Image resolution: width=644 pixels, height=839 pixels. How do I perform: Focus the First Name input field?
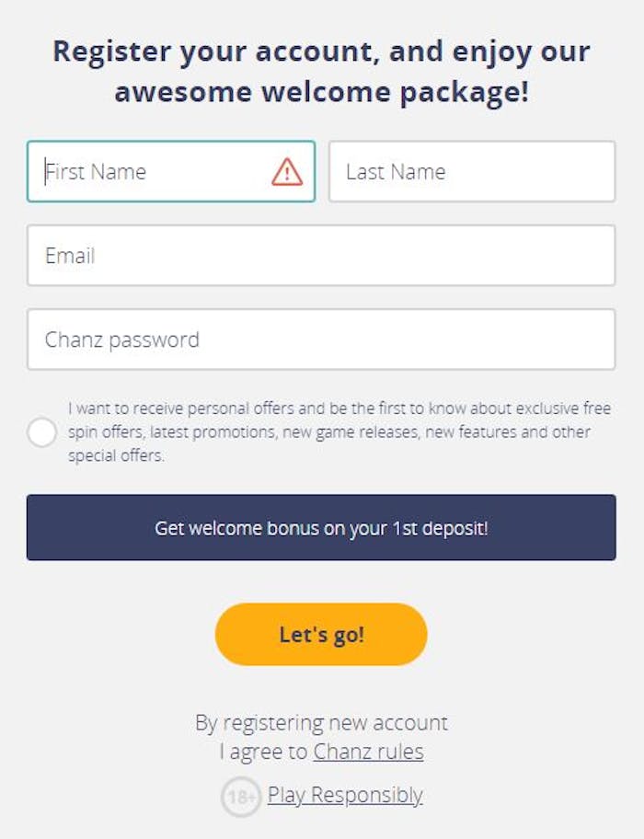(x=171, y=171)
